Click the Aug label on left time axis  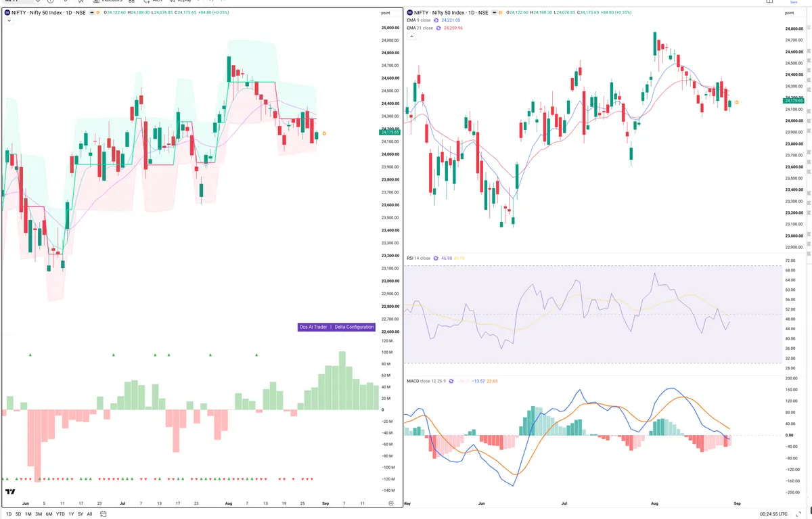227,503
